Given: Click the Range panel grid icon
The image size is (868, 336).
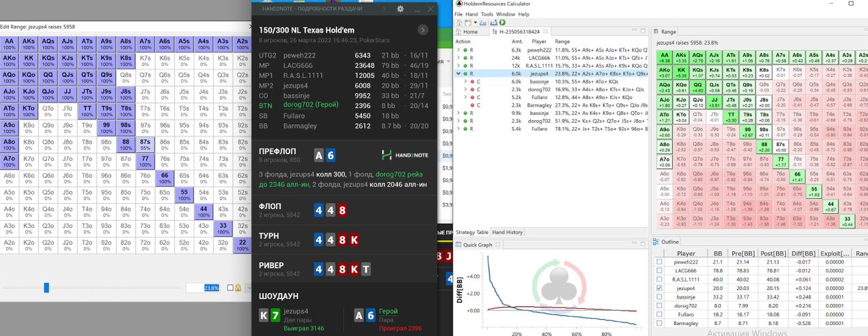Looking at the screenshot, I should [655, 31].
